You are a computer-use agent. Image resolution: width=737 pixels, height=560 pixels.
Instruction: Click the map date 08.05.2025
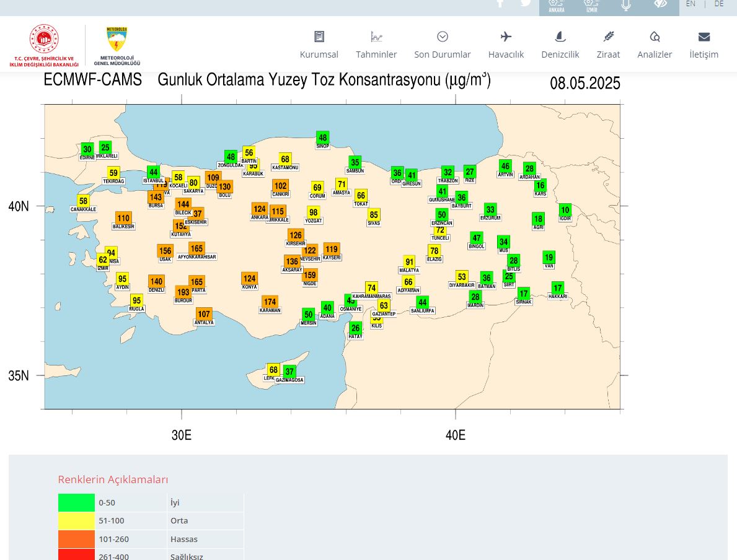point(585,83)
